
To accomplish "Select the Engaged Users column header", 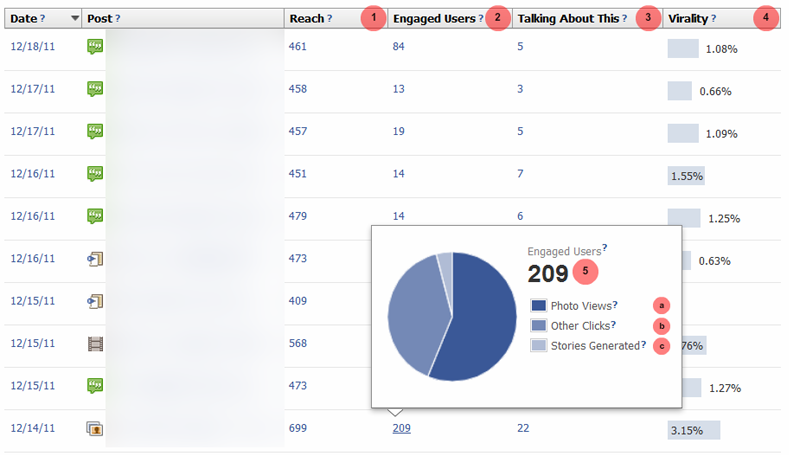I will pos(433,18).
